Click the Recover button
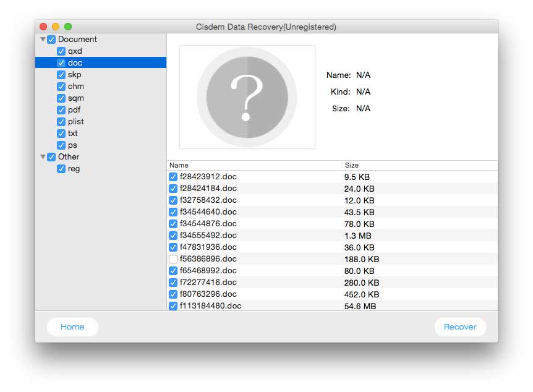533x392 pixels. point(460,327)
